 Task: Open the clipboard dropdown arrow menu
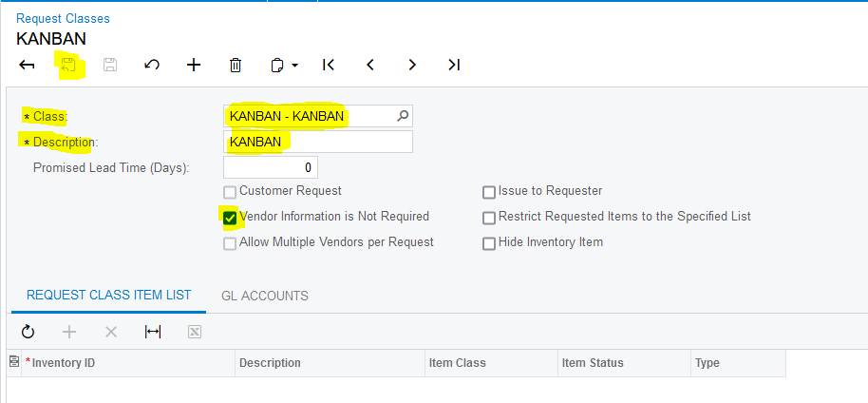tap(295, 67)
